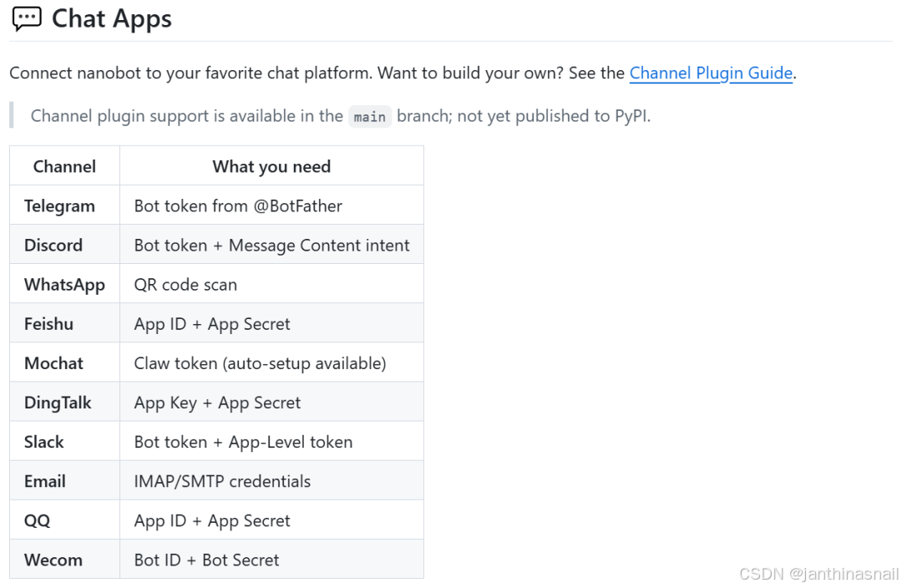Click the Chat Apps heading text
The image size is (902, 588).
pos(112,18)
